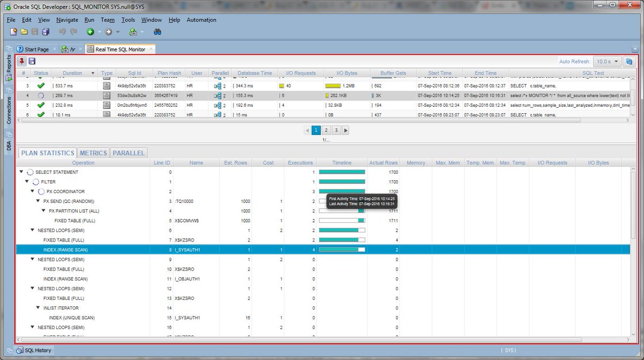This screenshot has height=360, width=644.
Task: Click the SELECT STATEMENT timeline bar
Action: 342,172
